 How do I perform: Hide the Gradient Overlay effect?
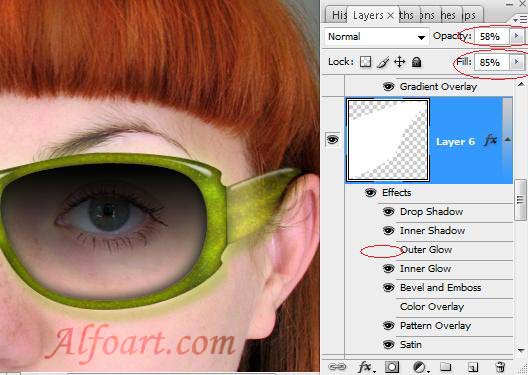(388, 87)
